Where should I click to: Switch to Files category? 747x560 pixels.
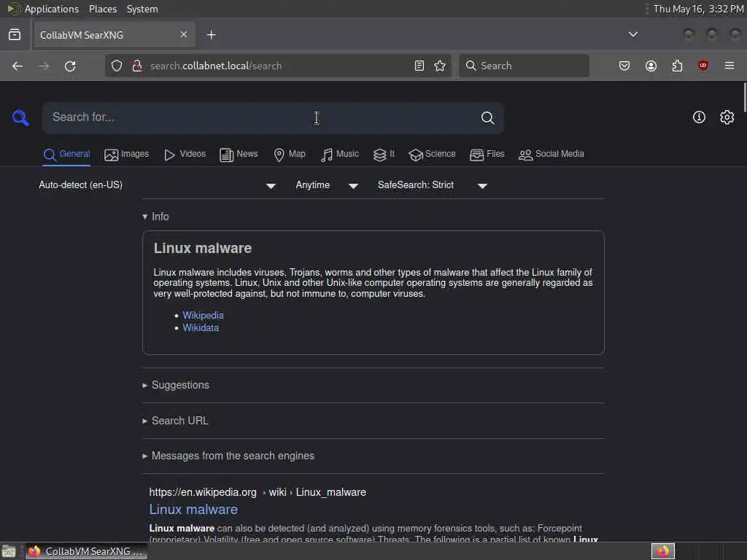(487, 155)
